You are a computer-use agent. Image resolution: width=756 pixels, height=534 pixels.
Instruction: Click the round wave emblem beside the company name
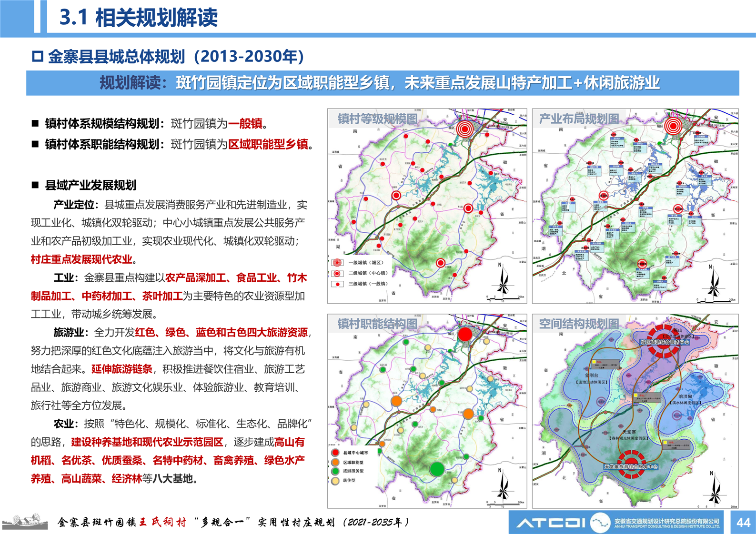coord(600,523)
